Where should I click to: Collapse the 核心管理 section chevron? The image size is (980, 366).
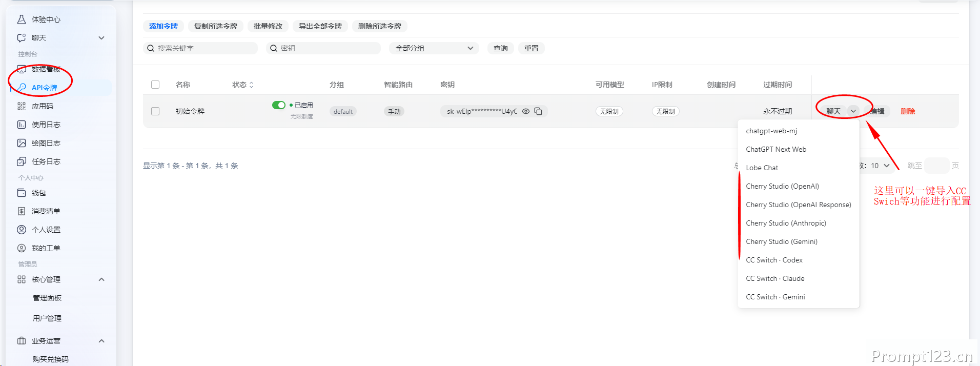pyautogui.click(x=101, y=279)
